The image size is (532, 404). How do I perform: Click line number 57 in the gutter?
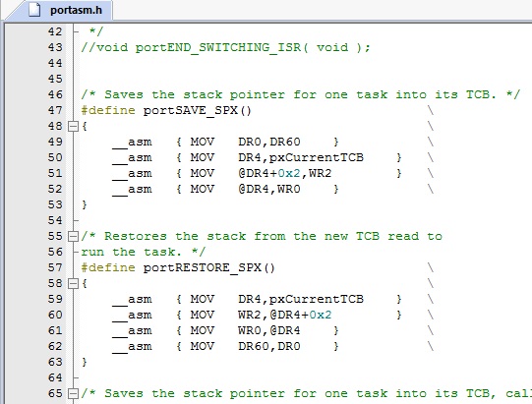click(x=55, y=267)
